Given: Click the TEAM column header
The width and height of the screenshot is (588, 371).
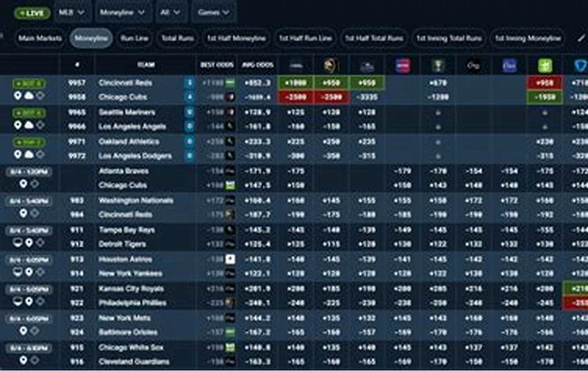Looking at the screenshot, I should pyautogui.click(x=146, y=65).
